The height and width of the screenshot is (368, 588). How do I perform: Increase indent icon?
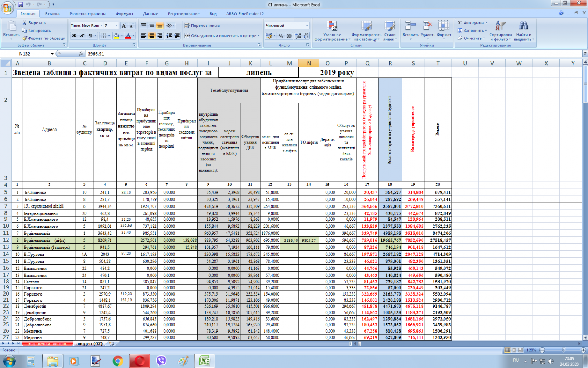177,36
